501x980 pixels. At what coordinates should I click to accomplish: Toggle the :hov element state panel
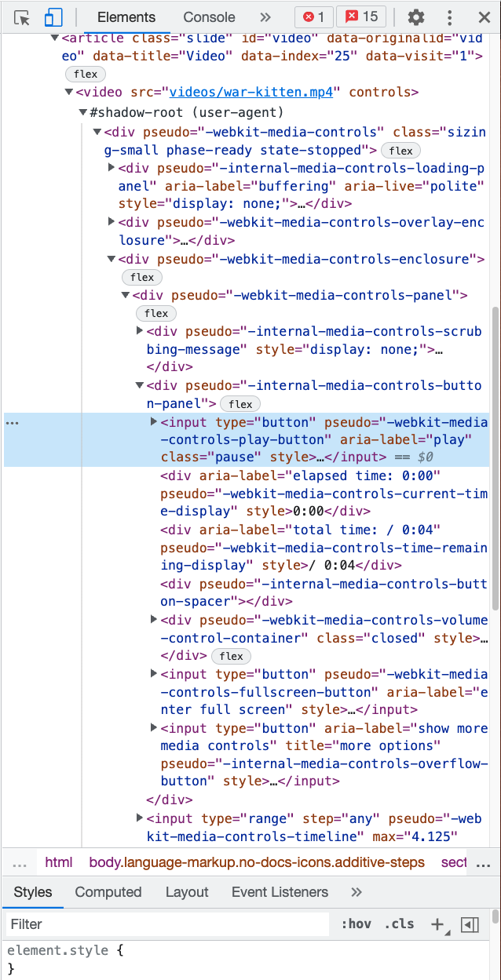(356, 924)
